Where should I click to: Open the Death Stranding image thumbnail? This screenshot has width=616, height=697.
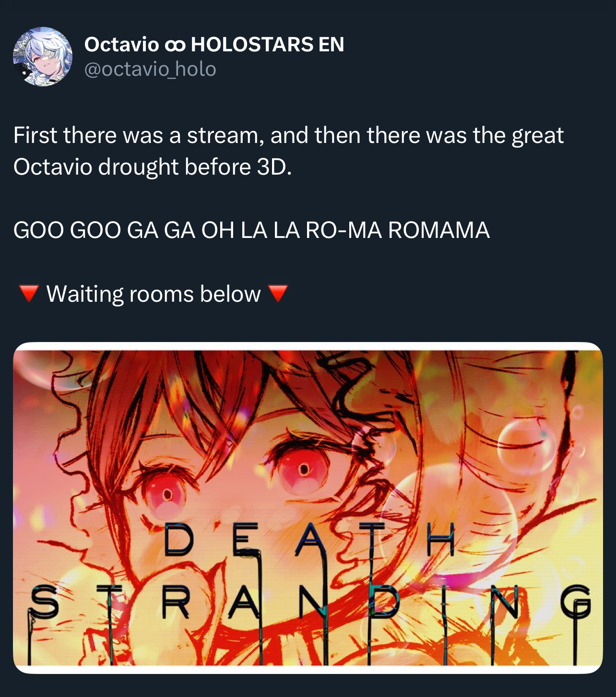tap(308, 508)
